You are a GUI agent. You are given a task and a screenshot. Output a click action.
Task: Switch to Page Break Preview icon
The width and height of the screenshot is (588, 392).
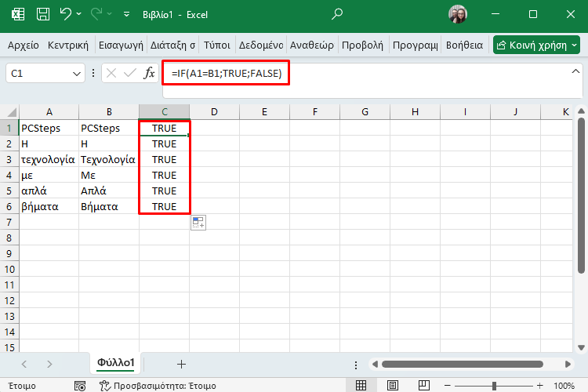[423, 385]
